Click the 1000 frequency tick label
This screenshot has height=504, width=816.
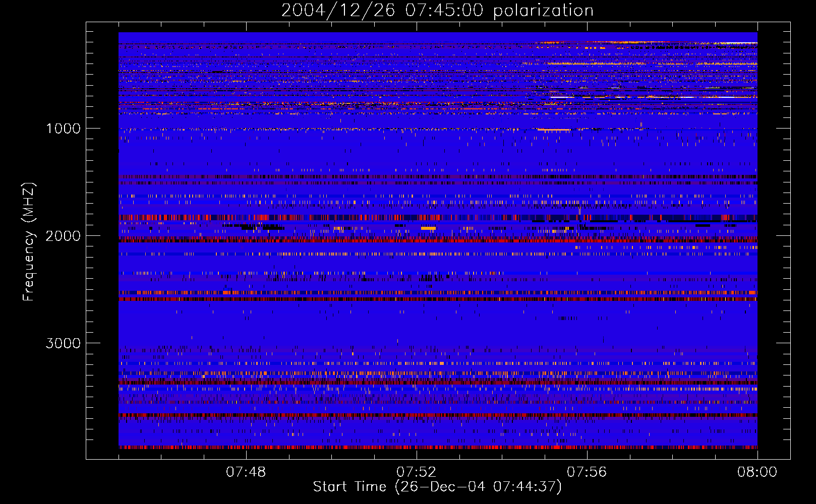63,129
